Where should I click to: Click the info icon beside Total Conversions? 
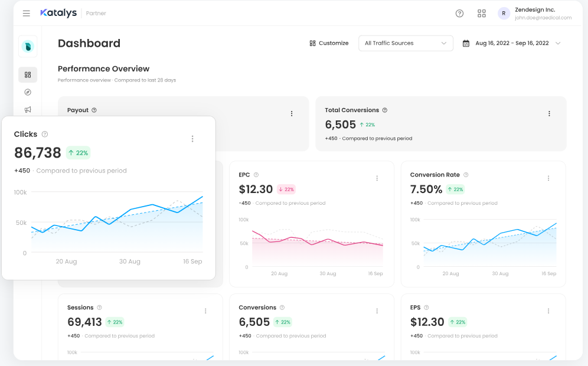pos(385,110)
